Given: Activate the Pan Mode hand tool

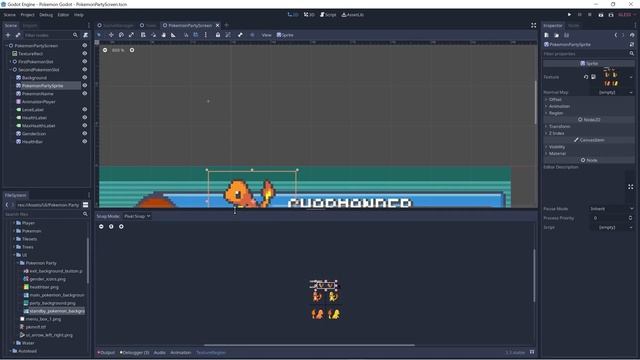Looking at the screenshot, I should [x=164, y=35].
